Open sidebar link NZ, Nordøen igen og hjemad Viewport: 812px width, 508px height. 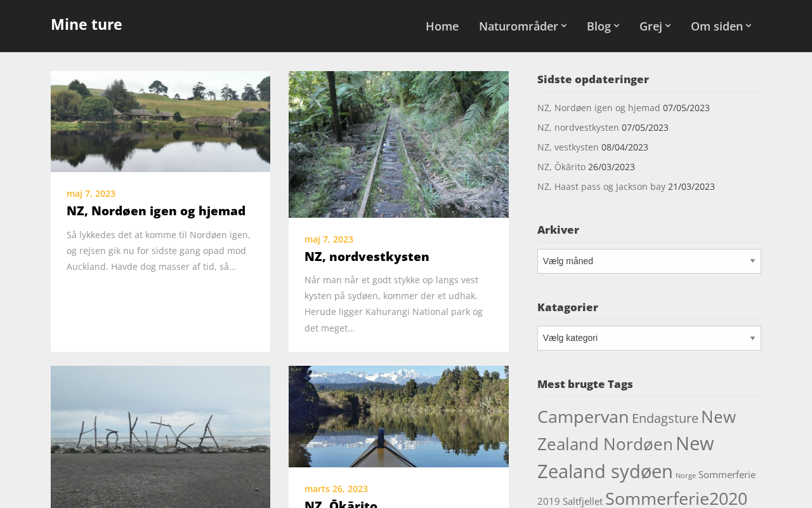click(x=599, y=108)
